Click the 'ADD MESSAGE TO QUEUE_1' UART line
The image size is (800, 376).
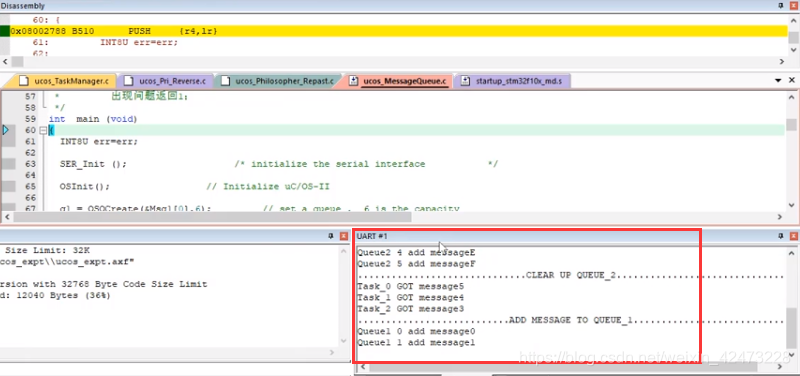(570, 320)
